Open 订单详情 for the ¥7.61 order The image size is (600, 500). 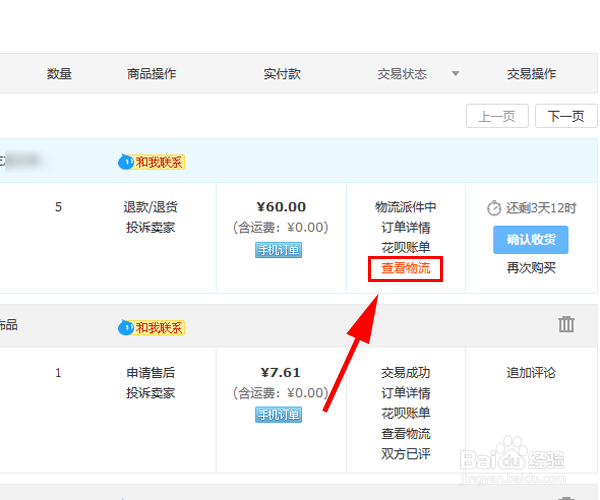coord(406,393)
